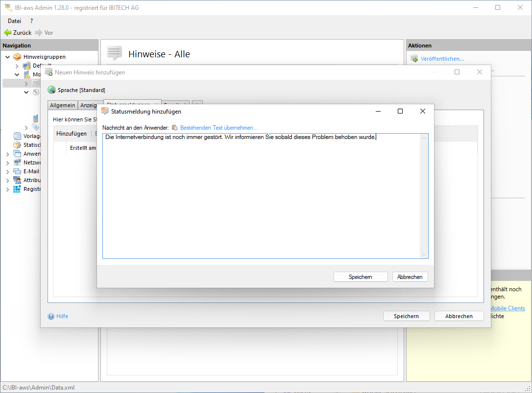The width and height of the screenshot is (532, 393).
Task: Click the Statusmeldung hinzufügen title bar icon
Action: (x=104, y=111)
